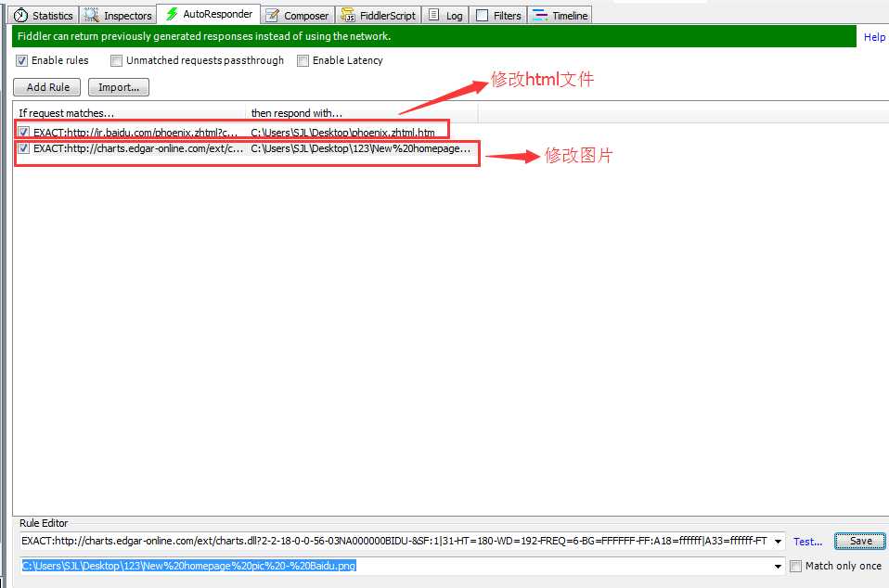Click the AutoResponder lightning bolt icon

172,14
